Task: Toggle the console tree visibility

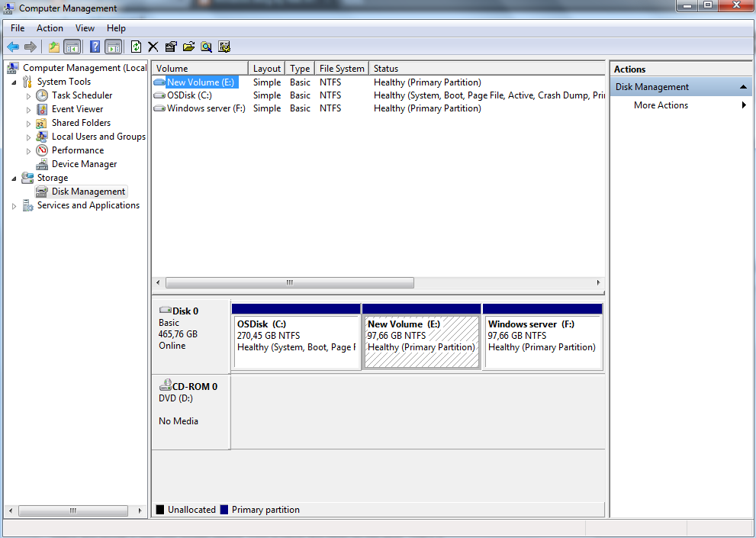Action: [x=72, y=46]
